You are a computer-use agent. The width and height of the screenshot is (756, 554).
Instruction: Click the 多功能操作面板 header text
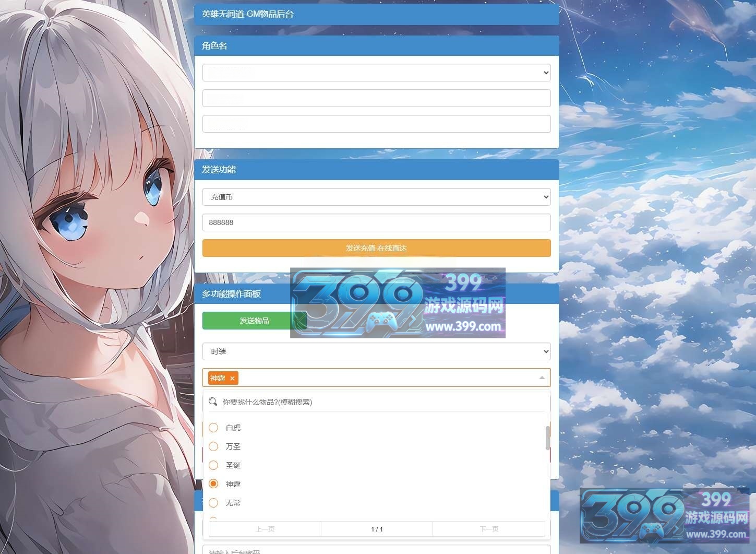tap(231, 294)
